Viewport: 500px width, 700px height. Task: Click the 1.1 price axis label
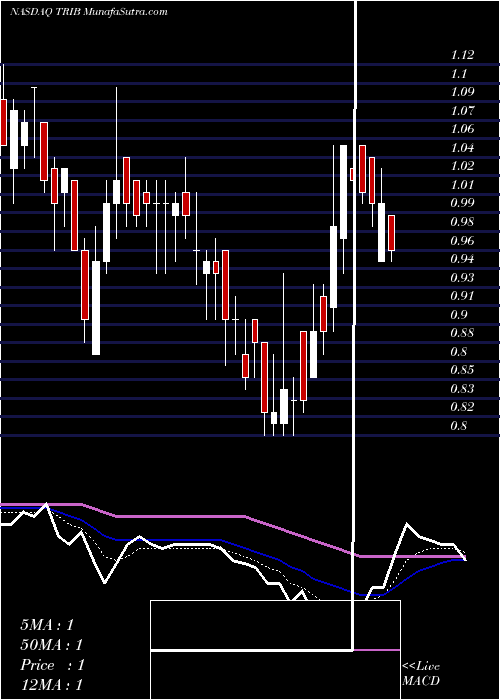point(459,74)
